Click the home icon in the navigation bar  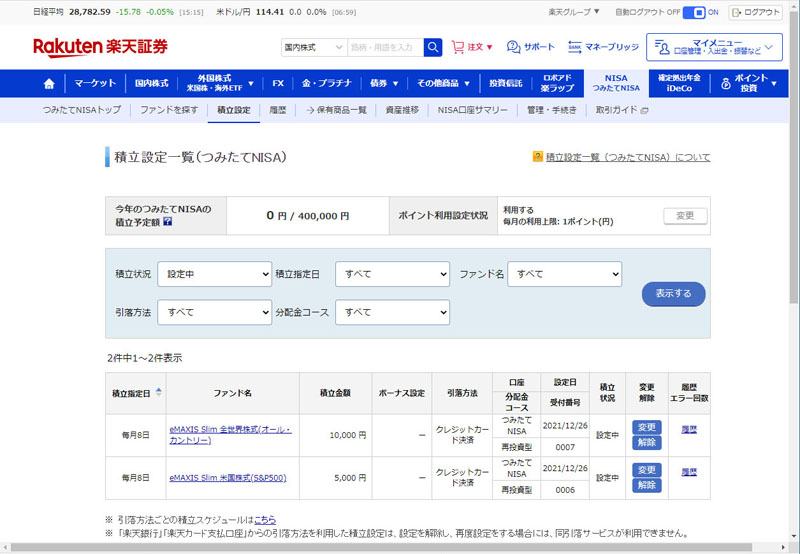pyautogui.click(x=49, y=83)
